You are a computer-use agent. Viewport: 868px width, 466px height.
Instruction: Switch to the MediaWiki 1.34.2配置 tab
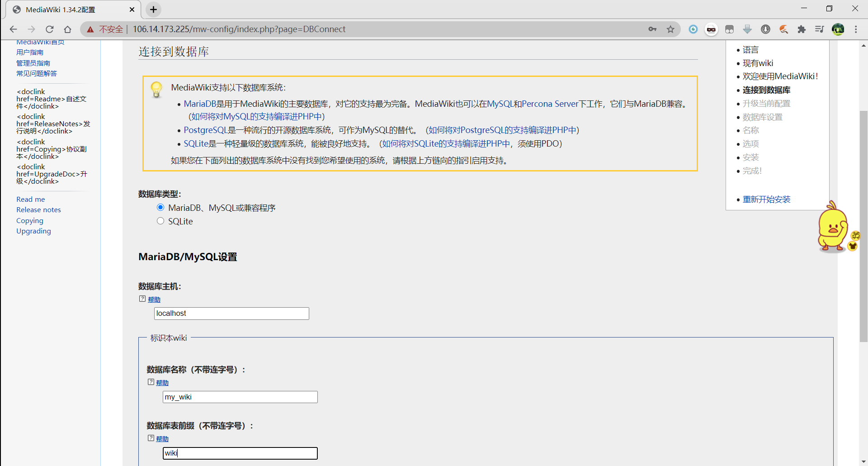click(72, 10)
